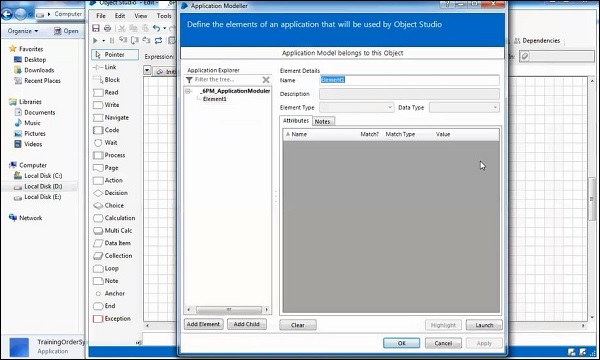Select the Action stage tool
This screenshot has width=600, height=360.
[x=108, y=180]
